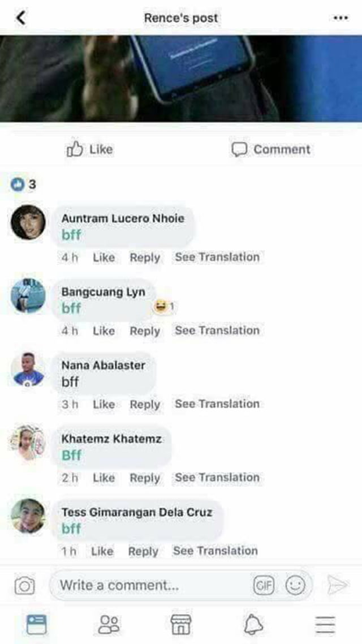Image resolution: width=362 pixels, height=644 pixels.
Task: Tap the Comment button under the post
Action: click(271, 149)
